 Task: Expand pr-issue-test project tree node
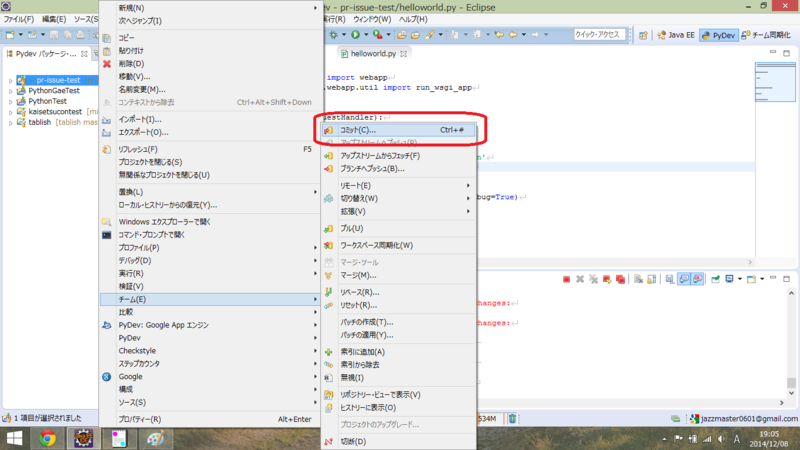tap(11, 81)
